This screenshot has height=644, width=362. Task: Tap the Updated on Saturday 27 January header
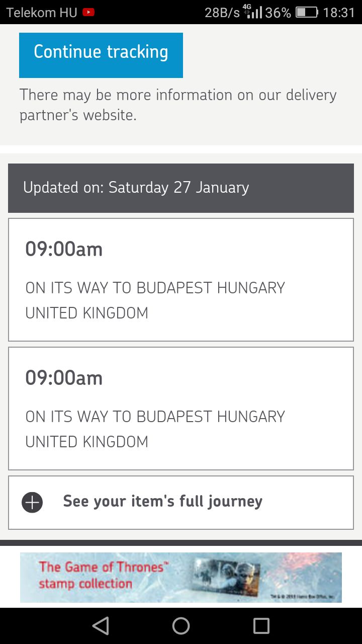(180, 188)
